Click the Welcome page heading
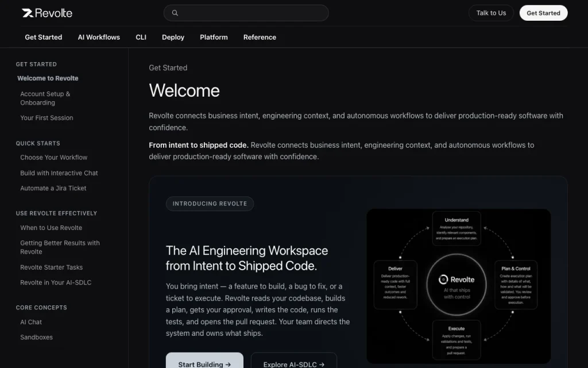This screenshot has height=368, width=588. 184,90
